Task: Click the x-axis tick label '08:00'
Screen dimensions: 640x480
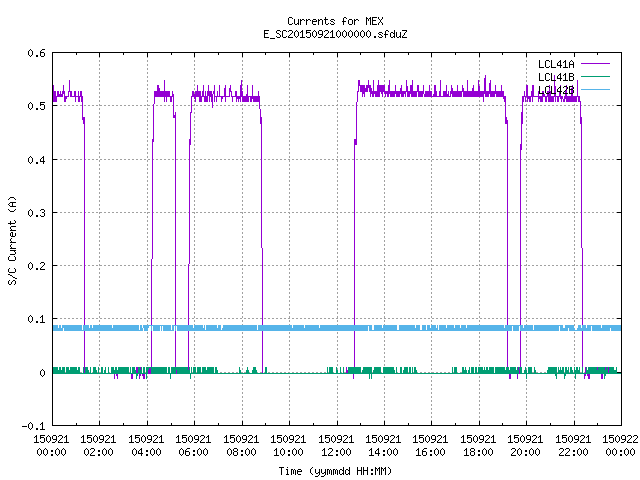Action: 241,452
